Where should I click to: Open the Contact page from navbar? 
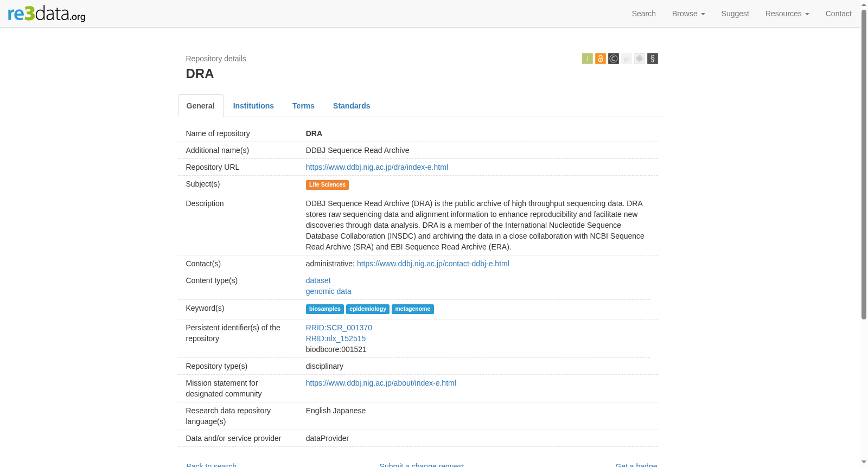[x=838, y=14]
